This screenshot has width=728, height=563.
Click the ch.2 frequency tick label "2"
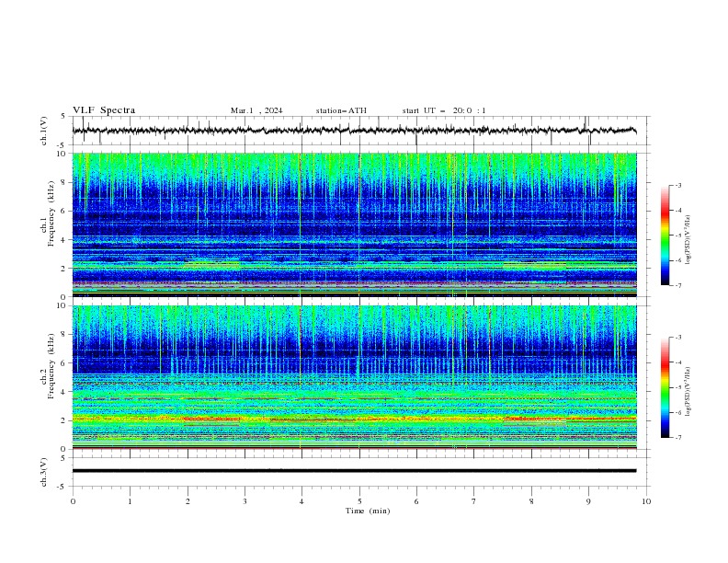[64, 420]
